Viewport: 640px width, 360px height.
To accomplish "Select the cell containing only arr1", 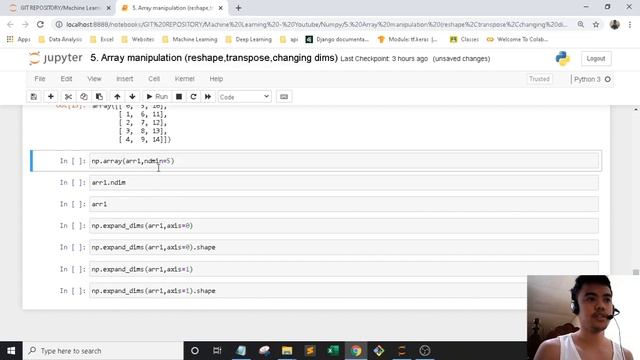I will [344, 204].
